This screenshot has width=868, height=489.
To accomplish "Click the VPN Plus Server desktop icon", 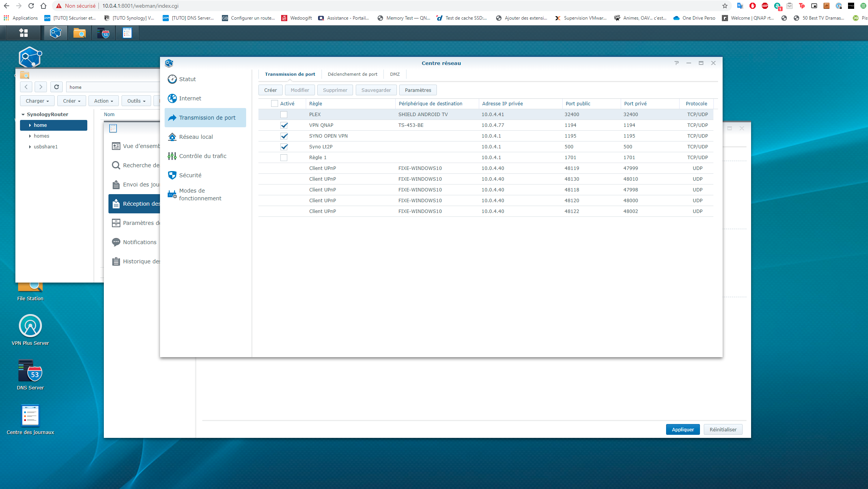I will pos(30,326).
